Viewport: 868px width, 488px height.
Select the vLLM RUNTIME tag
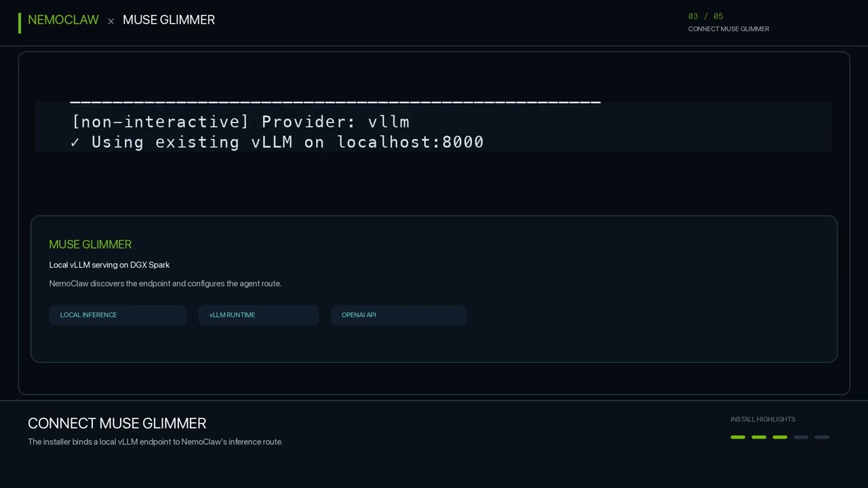tap(258, 315)
